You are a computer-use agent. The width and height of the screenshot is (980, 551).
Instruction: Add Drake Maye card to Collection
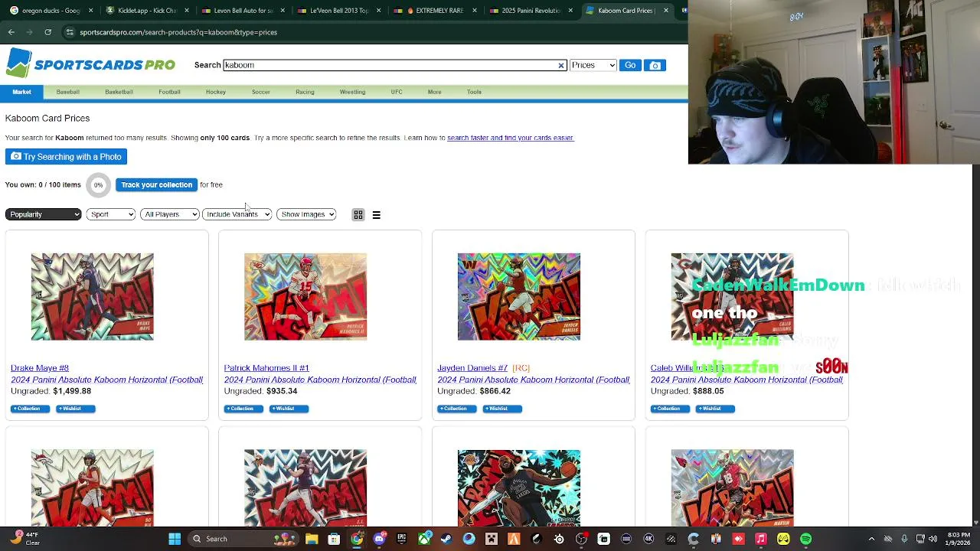tap(30, 409)
